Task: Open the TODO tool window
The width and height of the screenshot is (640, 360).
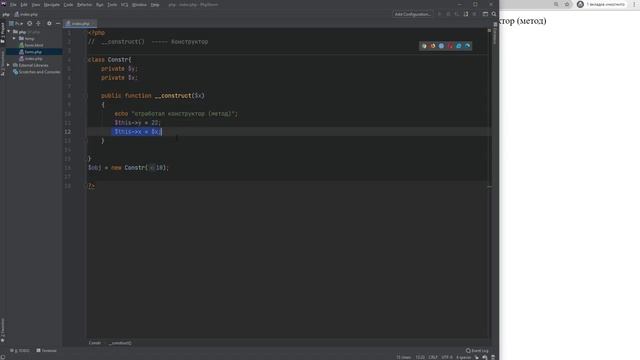Action: 20,350
